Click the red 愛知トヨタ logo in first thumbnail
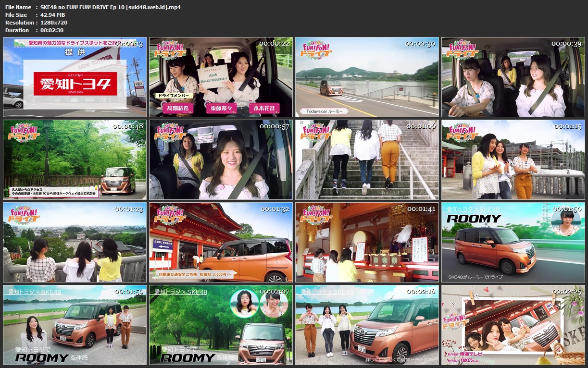Viewport: 588px width, 368px height. pos(75,84)
